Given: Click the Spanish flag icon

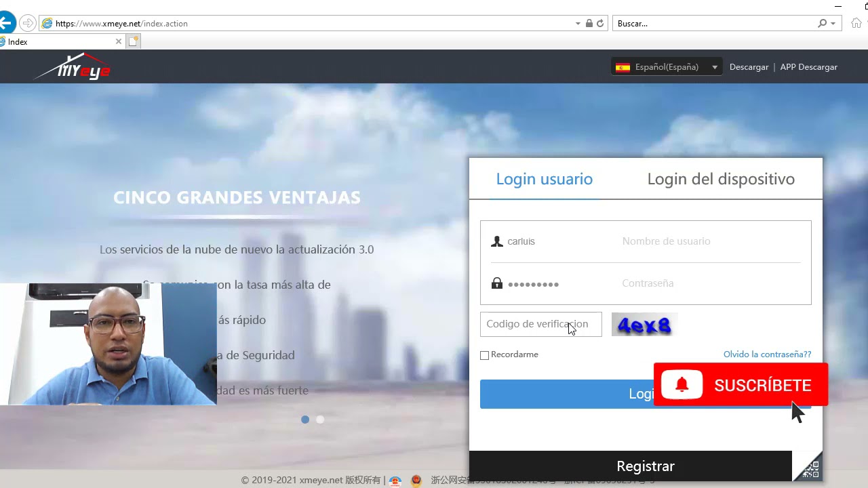Looking at the screenshot, I should (623, 66).
